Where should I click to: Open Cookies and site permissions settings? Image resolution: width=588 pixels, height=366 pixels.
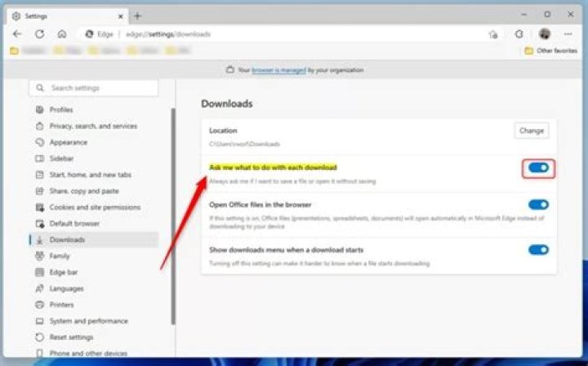(x=94, y=207)
